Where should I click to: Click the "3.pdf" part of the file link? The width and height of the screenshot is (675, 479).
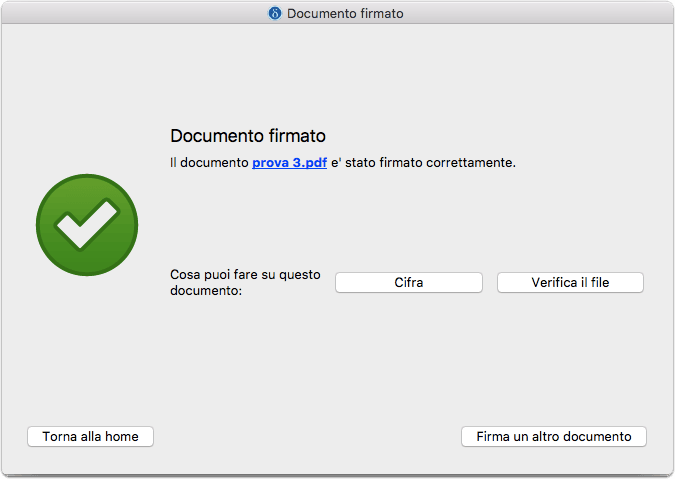(310, 163)
